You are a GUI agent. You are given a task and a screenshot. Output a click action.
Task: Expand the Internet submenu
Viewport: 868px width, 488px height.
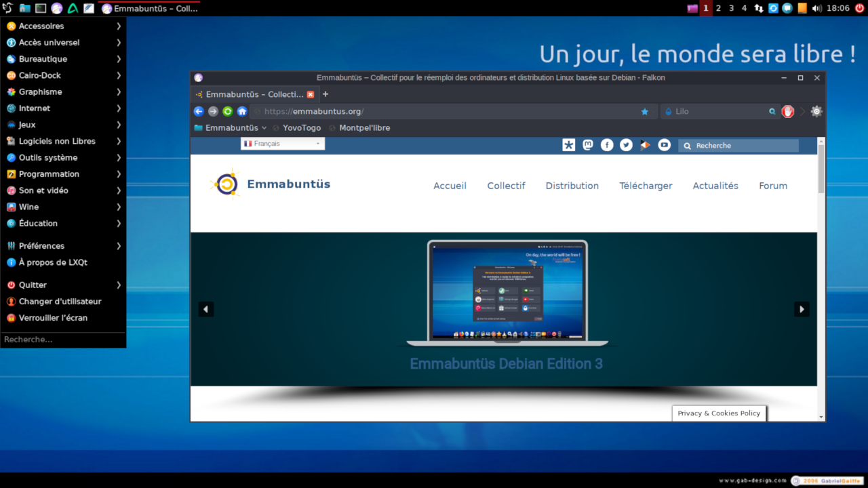(63, 108)
